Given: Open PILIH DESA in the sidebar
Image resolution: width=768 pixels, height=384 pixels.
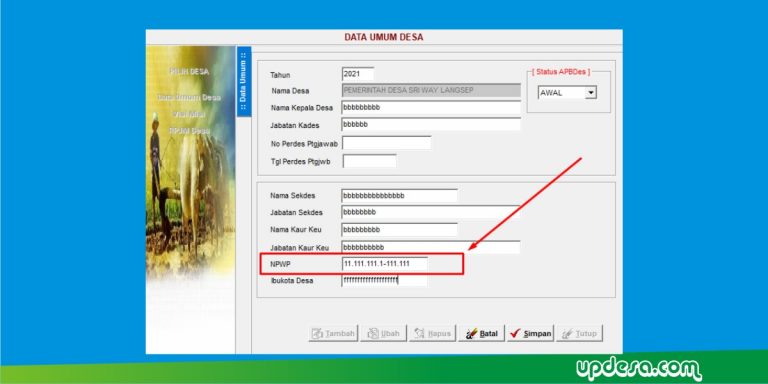Looking at the screenshot, I should coord(189,72).
